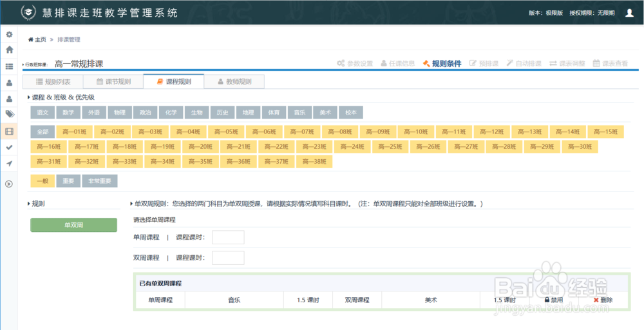
Task: Disable the 音乐/美术 rule via 禁用
Action: [x=554, y=300]
